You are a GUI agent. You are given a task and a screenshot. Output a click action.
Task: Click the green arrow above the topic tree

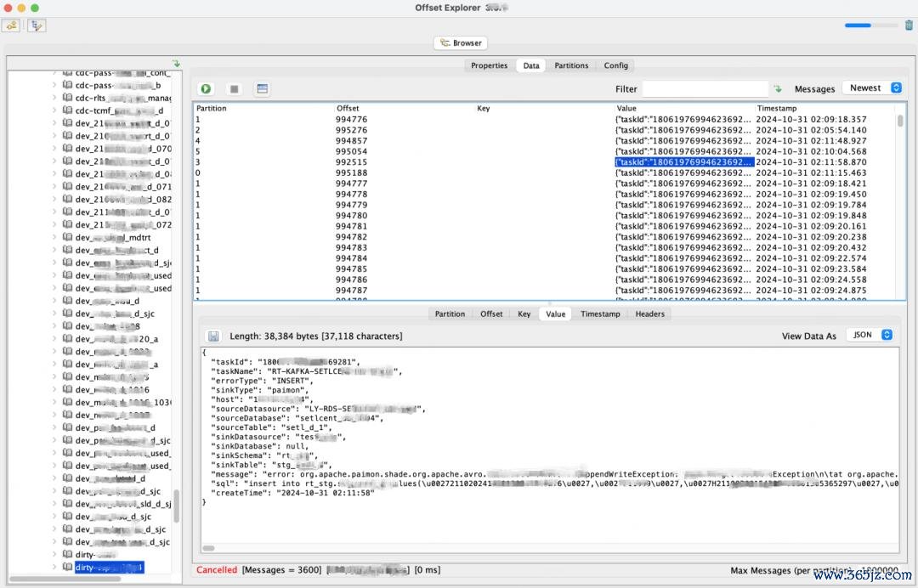[x=176, y=63]
